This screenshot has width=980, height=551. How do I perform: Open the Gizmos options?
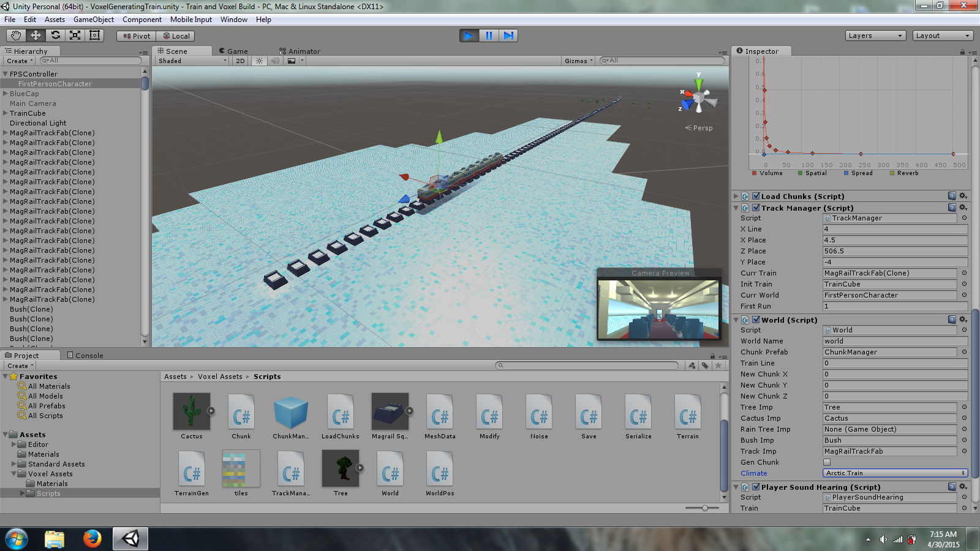tap(576, 61)
